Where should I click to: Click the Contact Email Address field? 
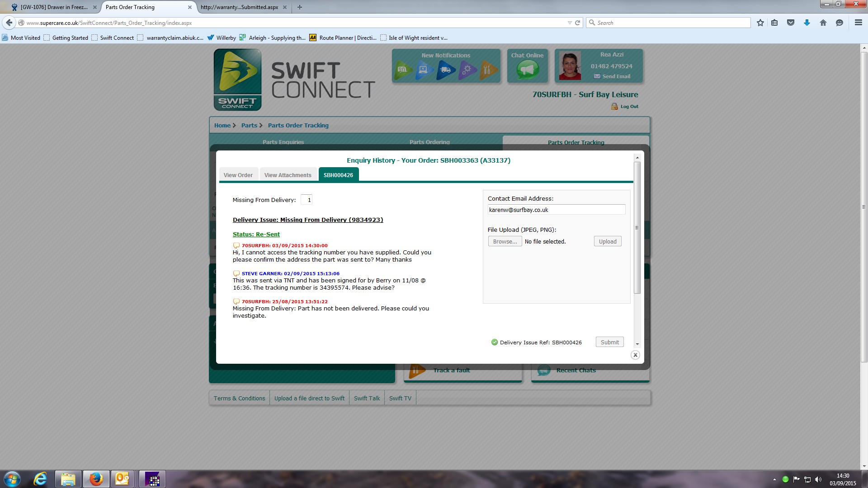click(x=556, y=210)
